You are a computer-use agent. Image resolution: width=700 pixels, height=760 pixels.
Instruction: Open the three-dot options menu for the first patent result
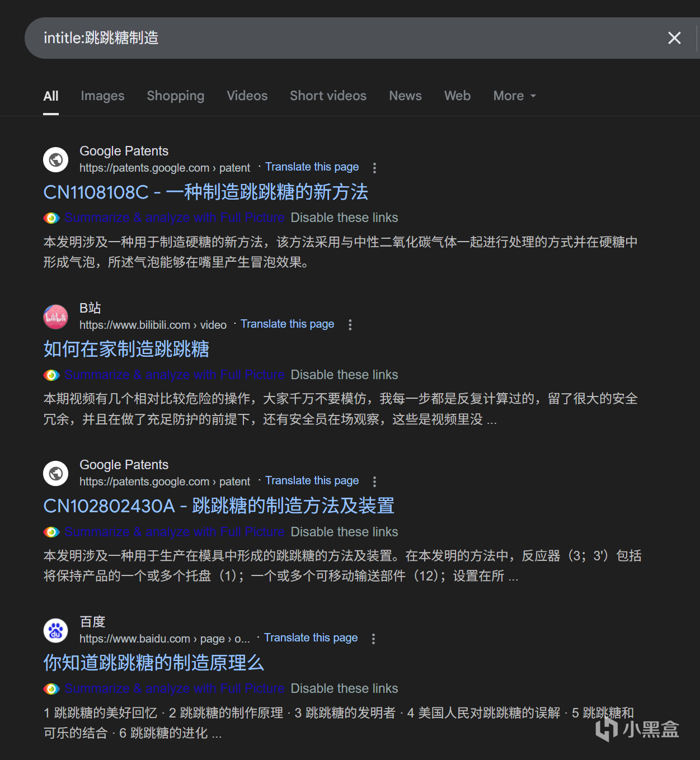[374, 168]
